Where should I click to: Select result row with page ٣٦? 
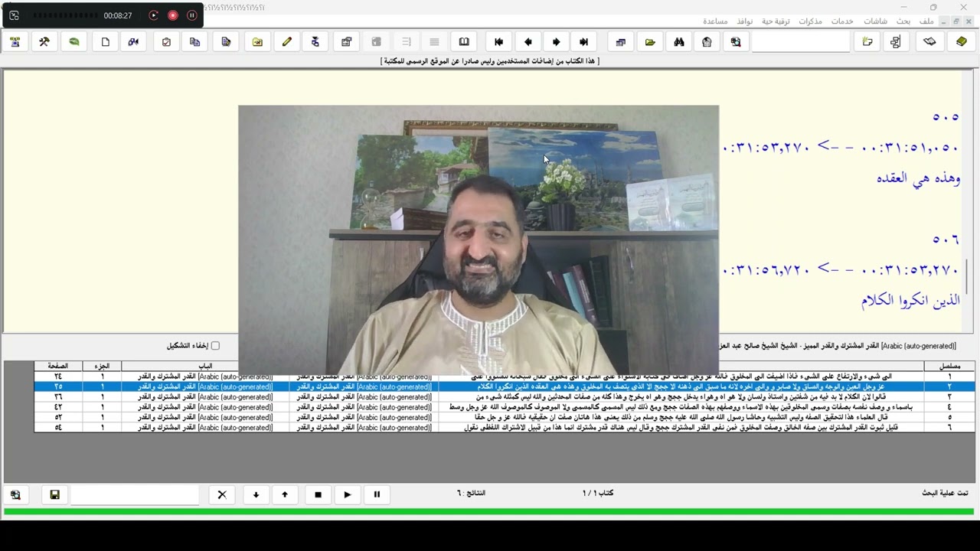click(x=504, y=397)
